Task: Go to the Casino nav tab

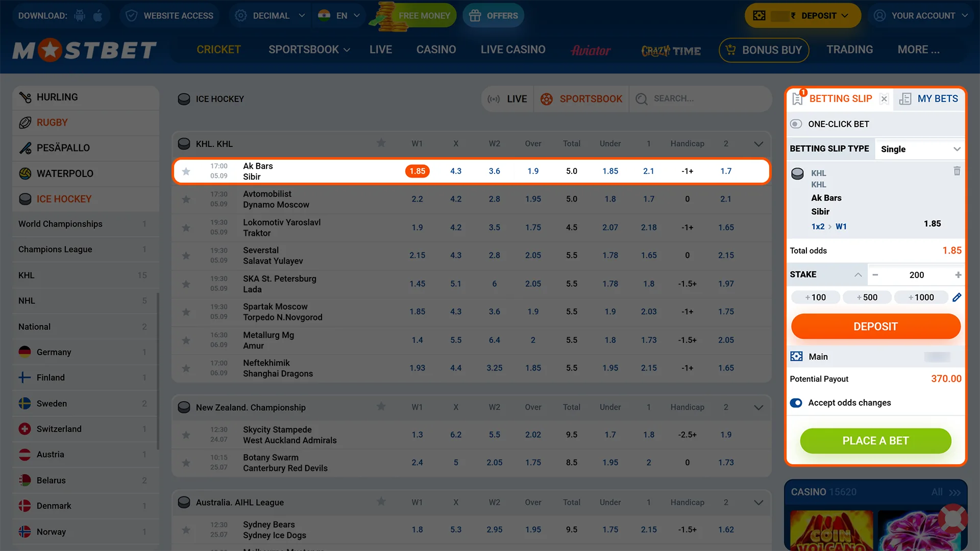Action: 436,49
